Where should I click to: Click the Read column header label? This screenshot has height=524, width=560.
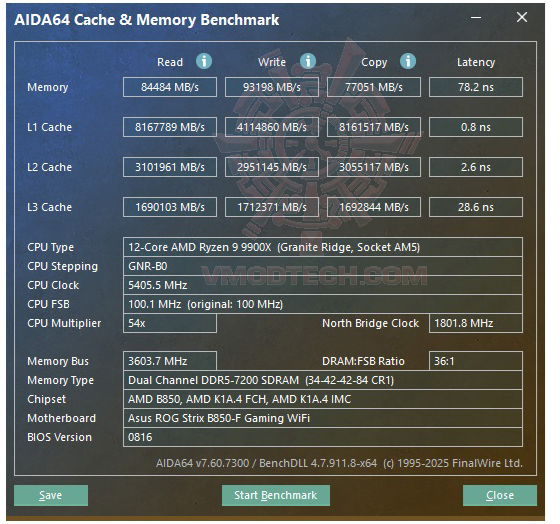tap(170, 62)
